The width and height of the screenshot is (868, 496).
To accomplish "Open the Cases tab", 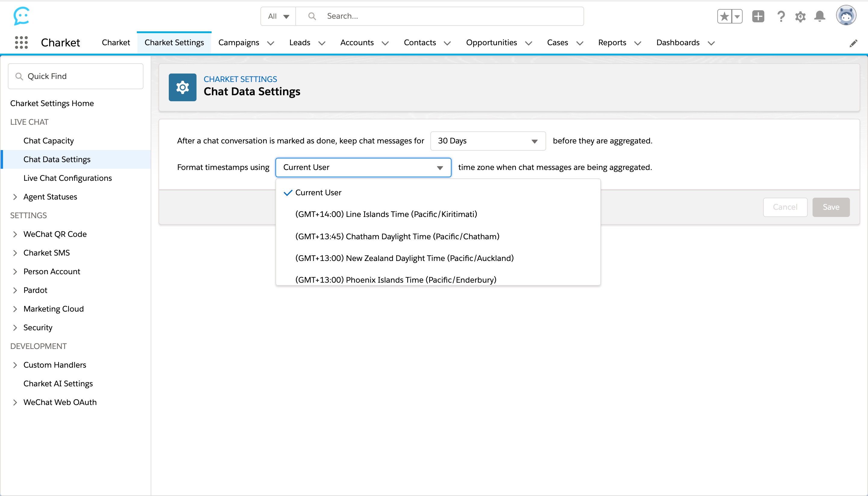I will tap(557, 42).
